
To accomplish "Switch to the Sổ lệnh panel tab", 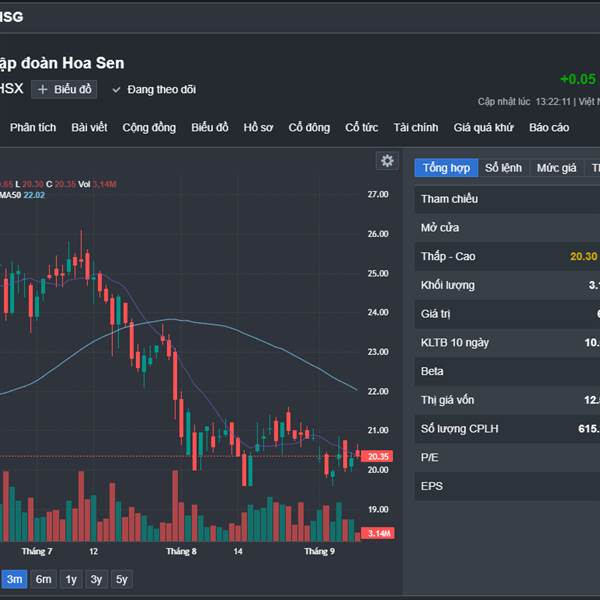I will [x=504, y=168].
